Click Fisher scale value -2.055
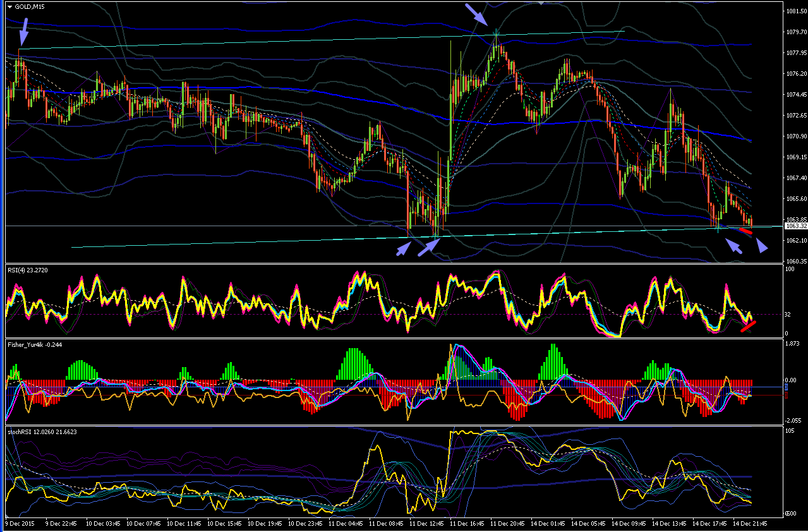Image resolution: width=808 pixels, height=532 pixels. (793, 420)
